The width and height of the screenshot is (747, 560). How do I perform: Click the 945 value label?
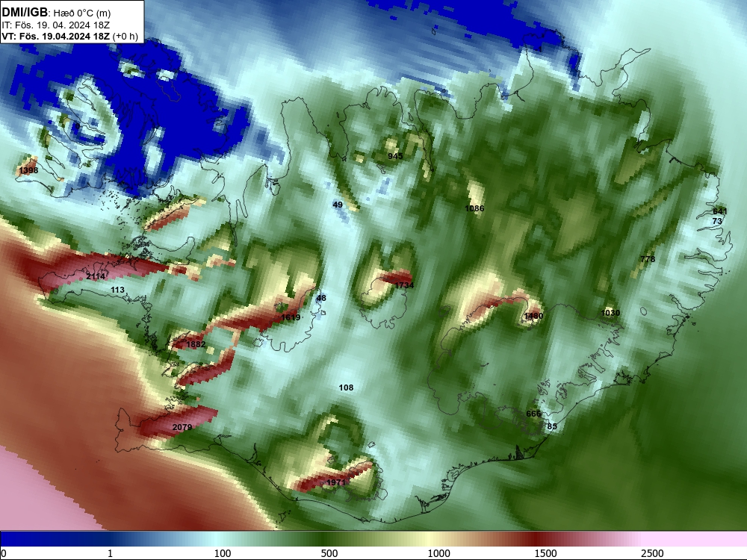[395, 156]
